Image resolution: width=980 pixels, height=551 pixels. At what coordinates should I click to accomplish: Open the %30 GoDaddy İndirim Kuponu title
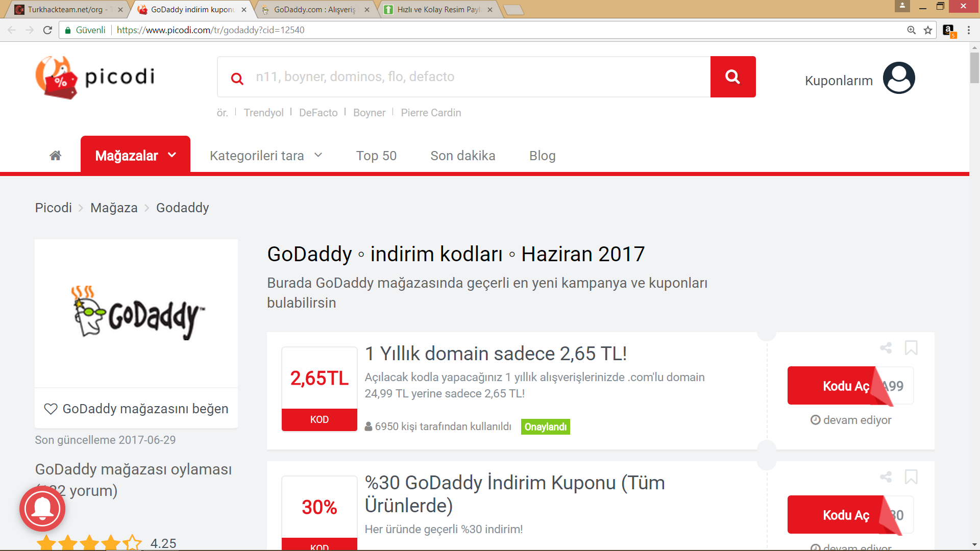[x=514, y=494]
